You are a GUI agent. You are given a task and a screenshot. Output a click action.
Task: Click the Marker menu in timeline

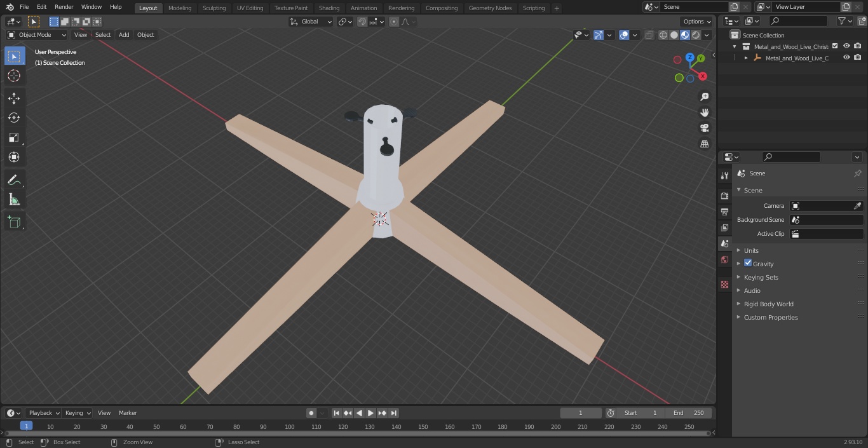point(128,413)
